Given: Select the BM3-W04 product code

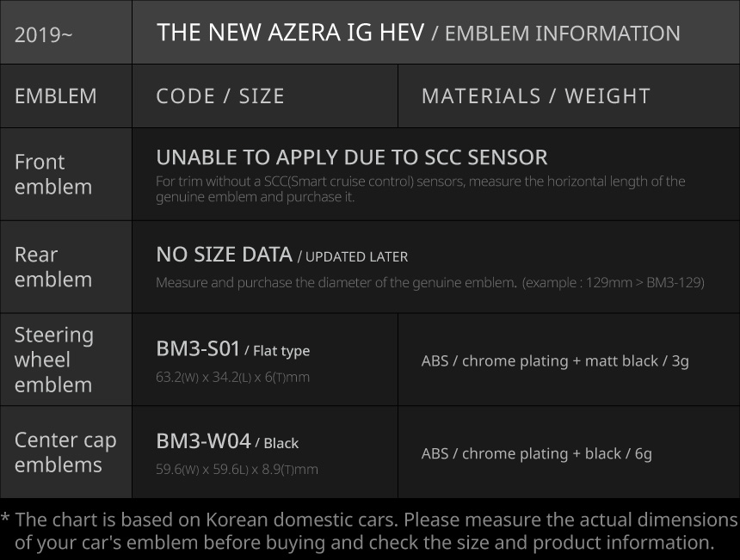Looking at the screenshot, I should [x=203, y=441].
